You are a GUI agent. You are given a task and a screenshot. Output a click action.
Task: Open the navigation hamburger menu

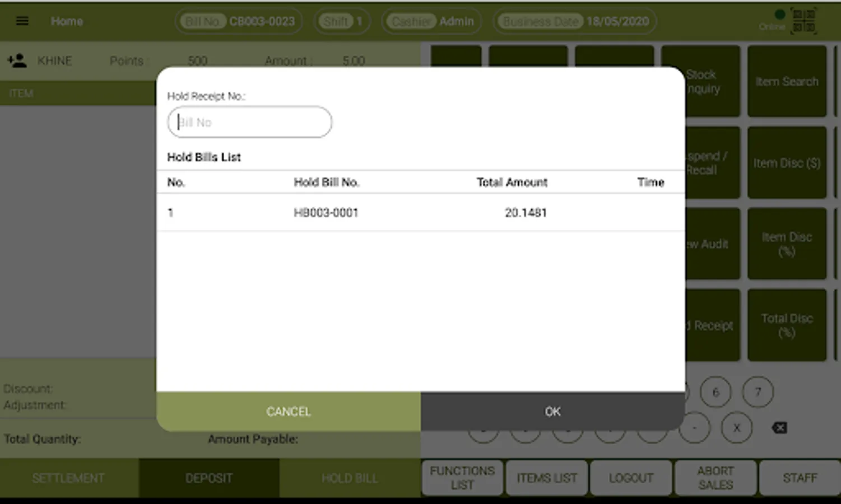[x=22, y=21]
